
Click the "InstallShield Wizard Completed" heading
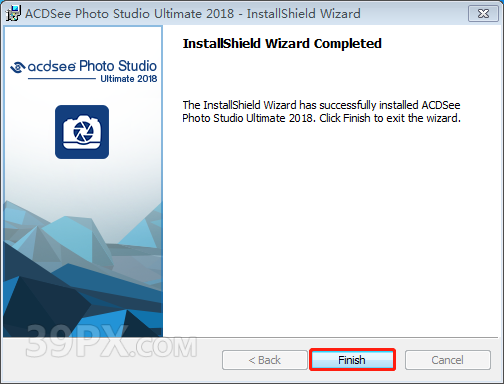point(282,44)
